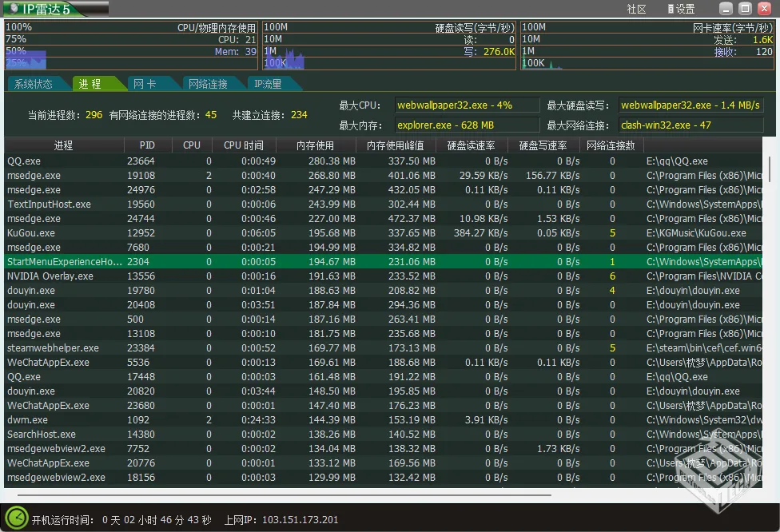This screenshot has width=780, height=532.
Task: Click the 共建立连接 234 value
Action: tap(299, 115)
